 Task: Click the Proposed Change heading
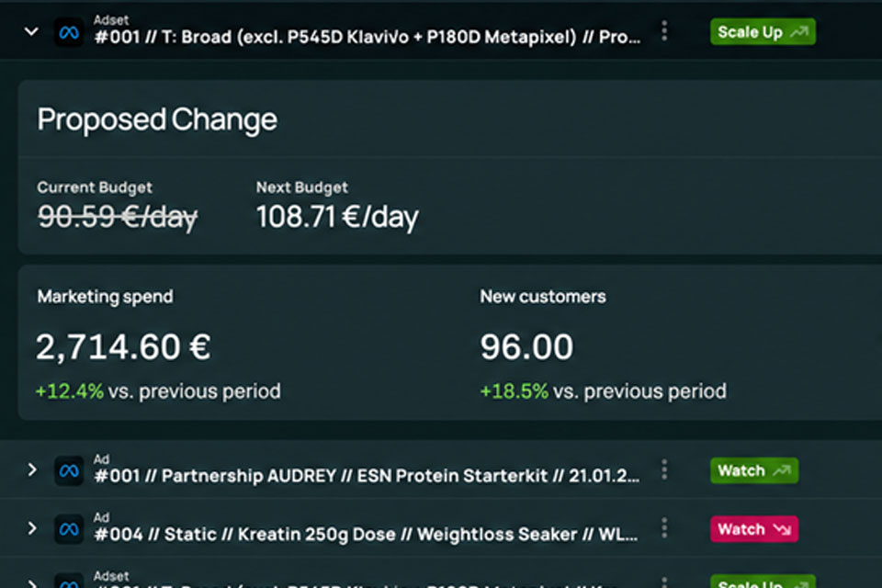[x=157, y=119]
